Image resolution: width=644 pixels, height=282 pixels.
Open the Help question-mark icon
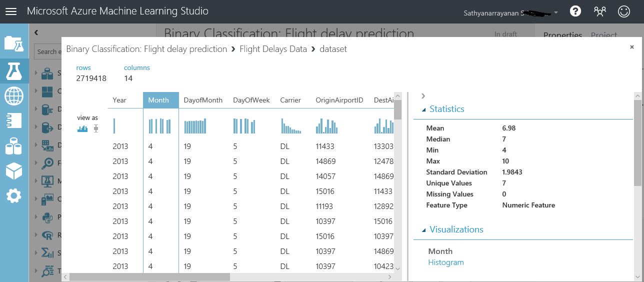(x=575, y=11)
